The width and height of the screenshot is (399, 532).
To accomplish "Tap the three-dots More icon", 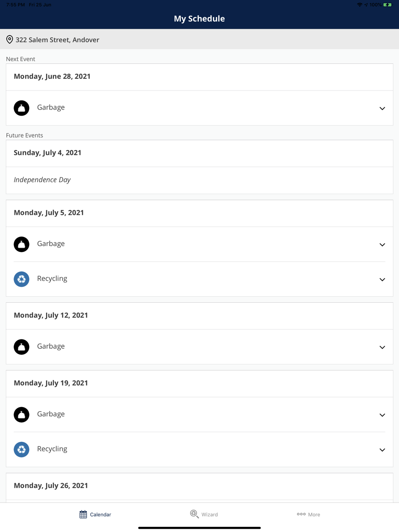I will (301, 514).
